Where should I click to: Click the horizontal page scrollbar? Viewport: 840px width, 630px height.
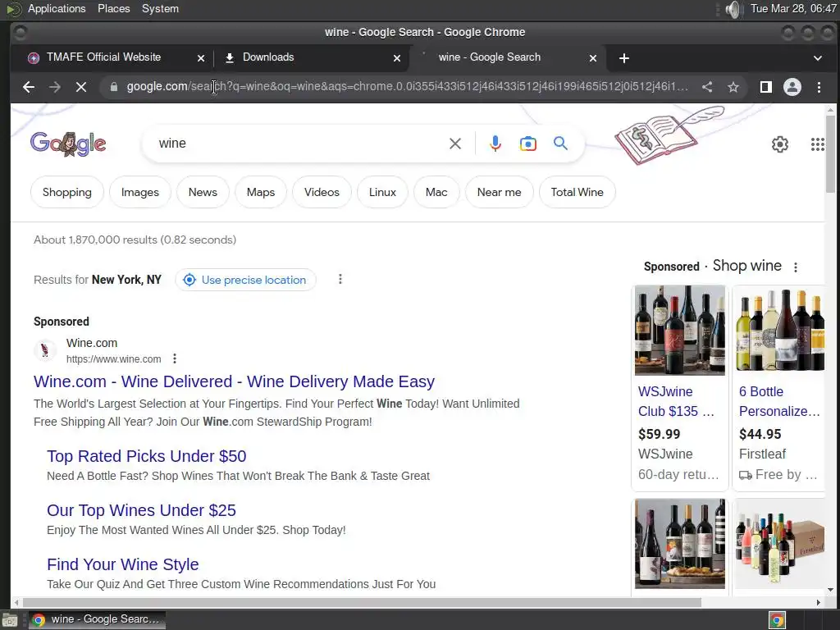[x=362, y=603]
